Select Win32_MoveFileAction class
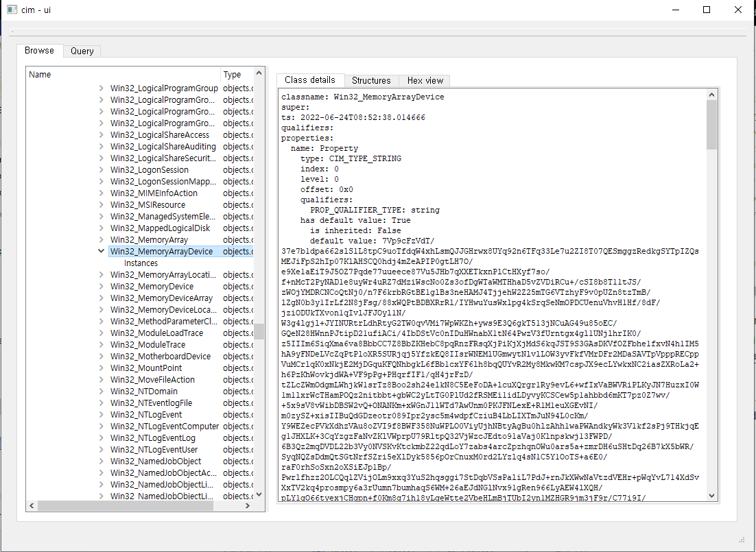 152,379
